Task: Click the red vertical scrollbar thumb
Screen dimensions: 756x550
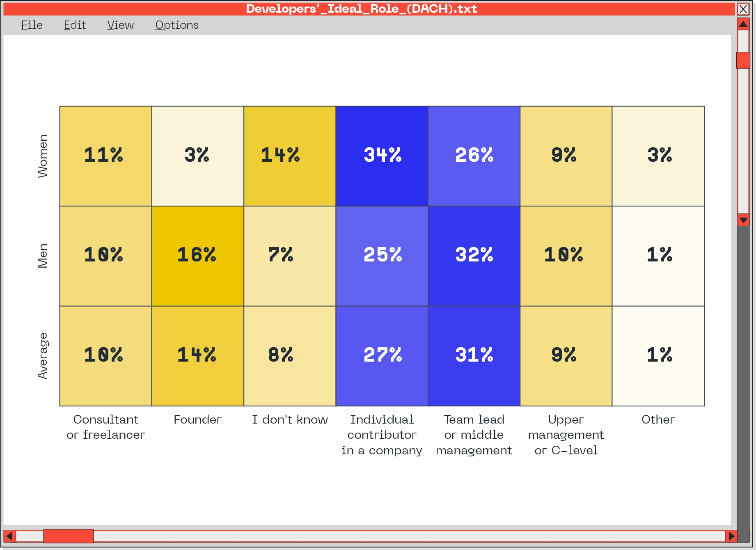Action: [x=743, y=60]
